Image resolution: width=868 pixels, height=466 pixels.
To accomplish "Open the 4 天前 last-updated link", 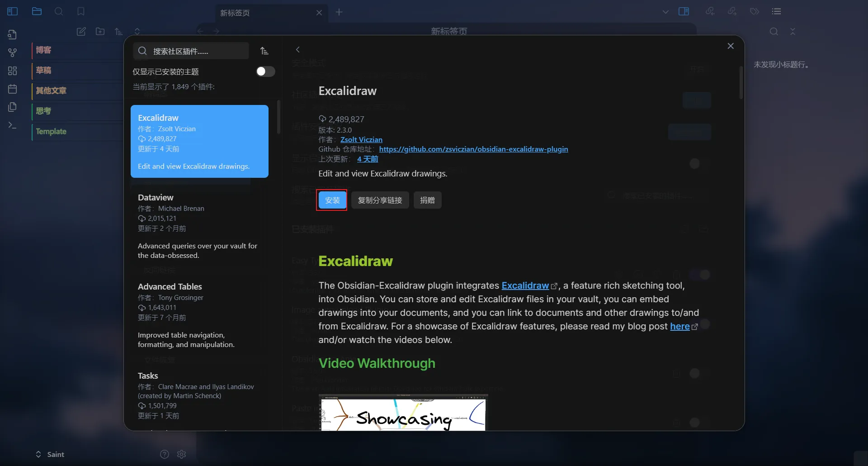I will (368, 159).
